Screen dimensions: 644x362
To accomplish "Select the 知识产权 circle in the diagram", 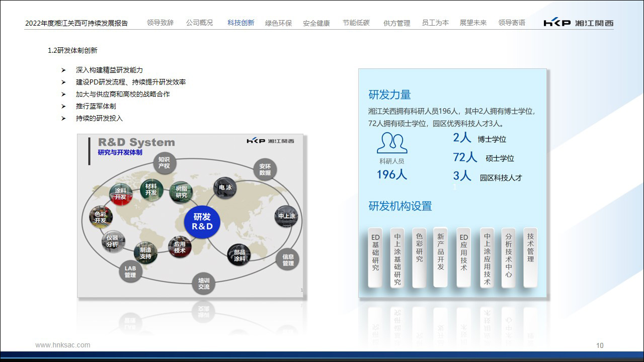I will pyautogui.click(x=164, y=162).
